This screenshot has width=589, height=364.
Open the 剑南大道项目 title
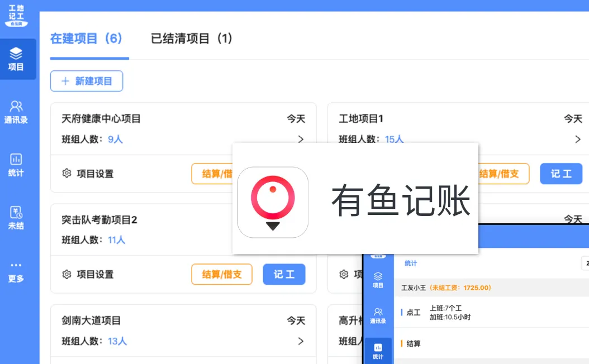[x=91, y=320]
